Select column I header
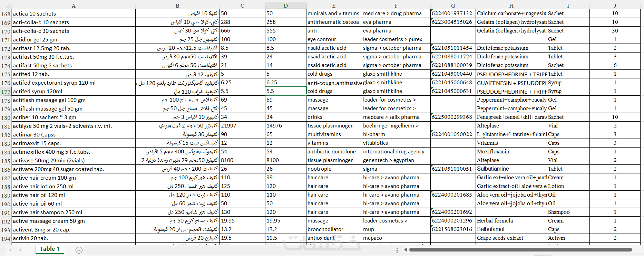The image size is (644, 256). [x=568, y=6]
